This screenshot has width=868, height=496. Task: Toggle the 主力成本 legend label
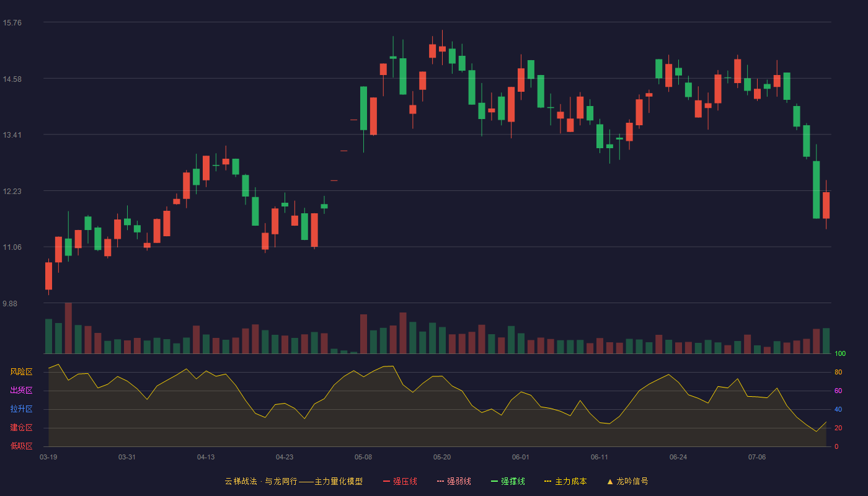click(x=570, y=481)
